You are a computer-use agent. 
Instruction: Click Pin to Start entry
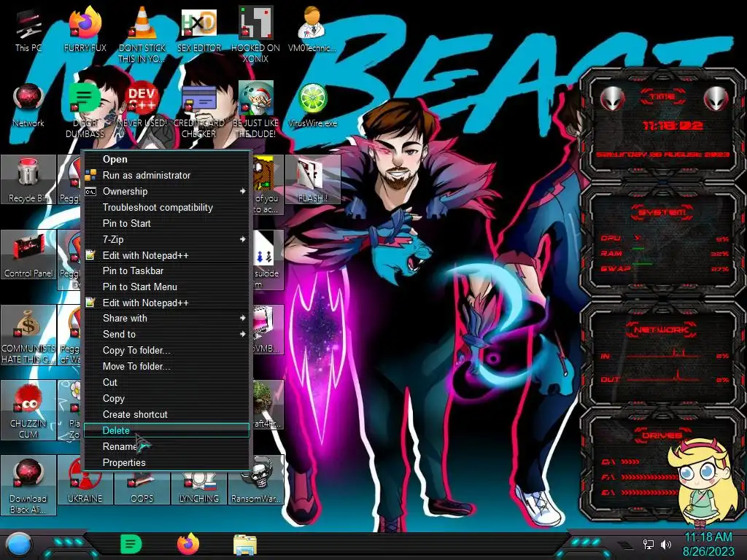coord(167,223)
